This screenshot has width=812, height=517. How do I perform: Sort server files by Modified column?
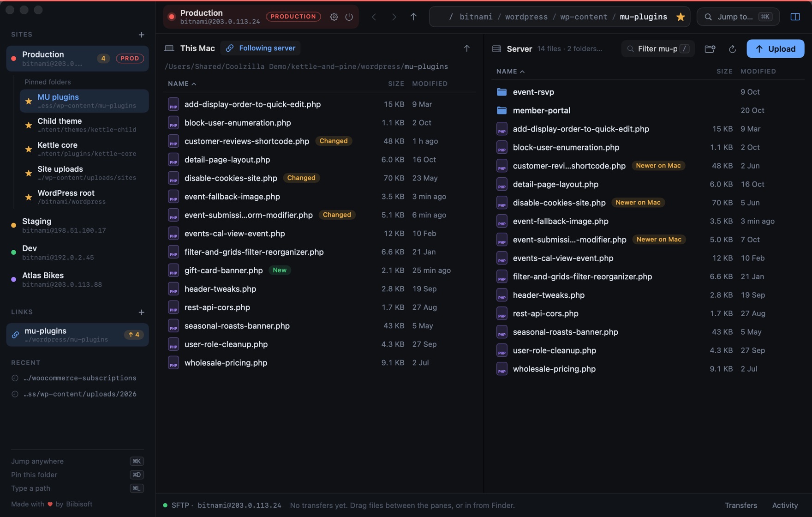pyautogui.click(x=758, y=72)
